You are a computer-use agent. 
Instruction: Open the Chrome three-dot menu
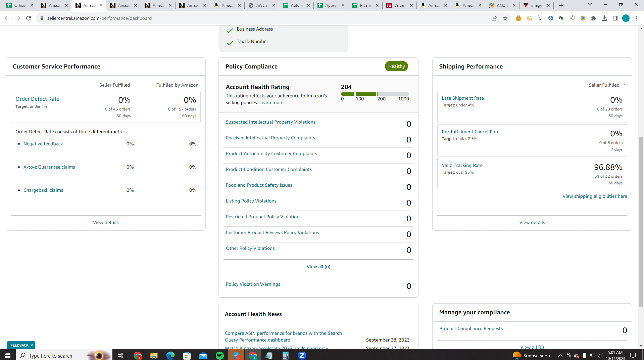point(637,18)
